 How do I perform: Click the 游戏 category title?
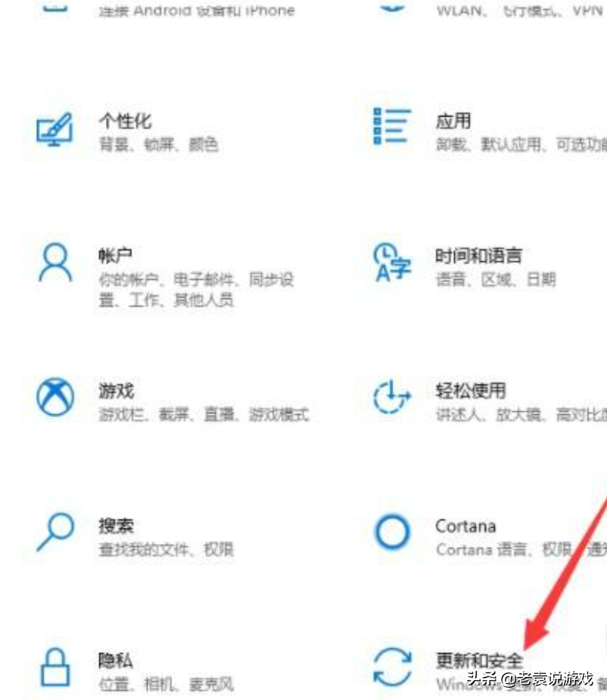[x=116, y=390]
